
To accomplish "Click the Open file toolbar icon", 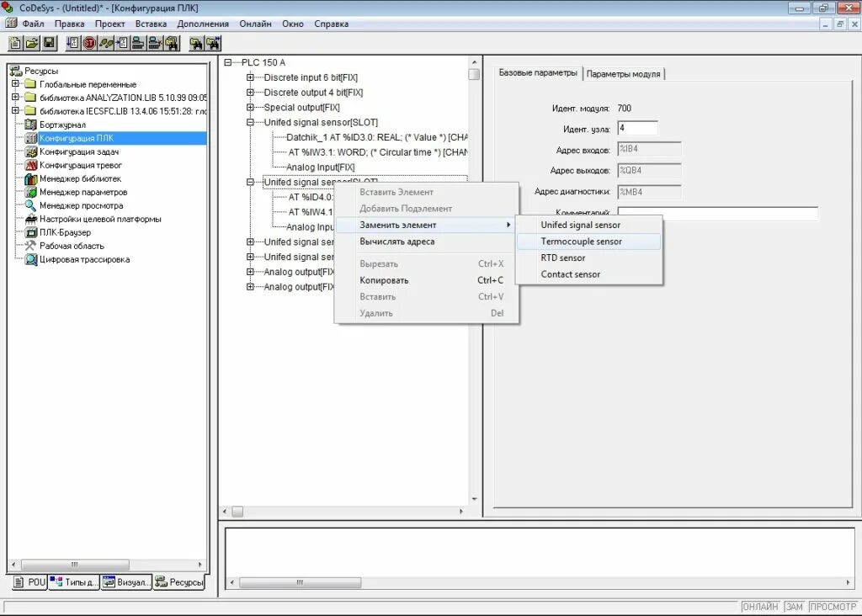I will coord(33,43).
